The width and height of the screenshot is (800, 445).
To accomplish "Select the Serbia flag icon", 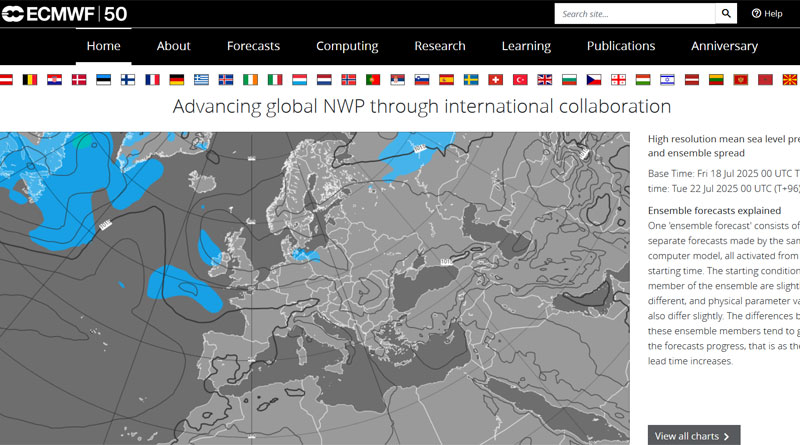I will point(397,80).
